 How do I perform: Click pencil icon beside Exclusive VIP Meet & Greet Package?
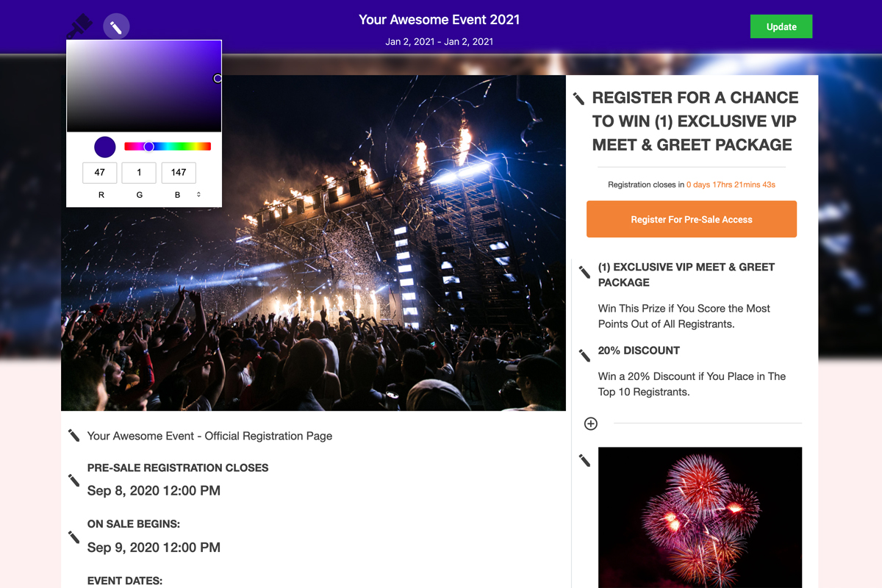(584, 273)
